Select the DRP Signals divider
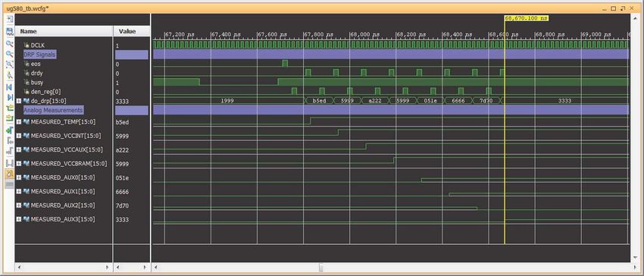Image resolution: width=644 pixels, height=276 pixels. (39, 55)
